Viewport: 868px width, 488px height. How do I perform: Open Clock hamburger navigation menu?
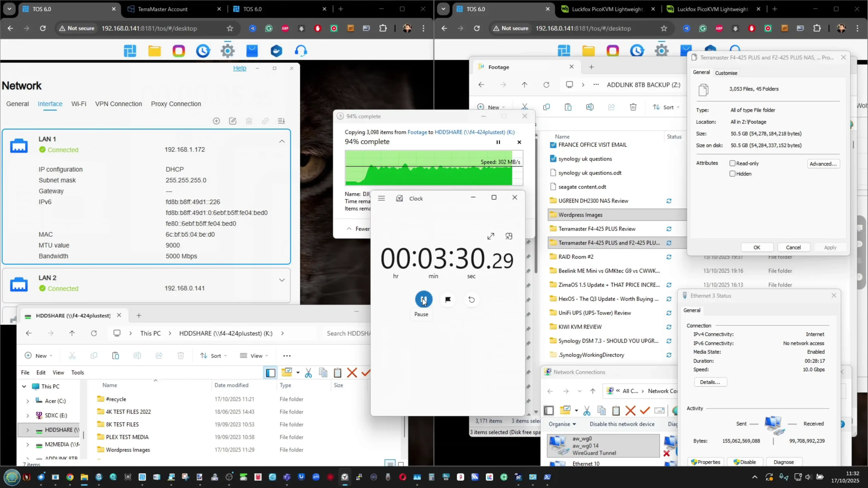[381, 199]
